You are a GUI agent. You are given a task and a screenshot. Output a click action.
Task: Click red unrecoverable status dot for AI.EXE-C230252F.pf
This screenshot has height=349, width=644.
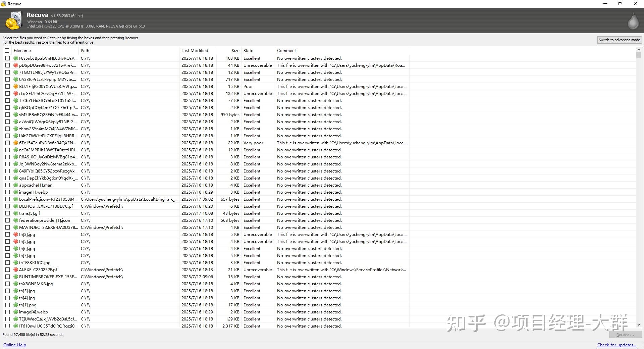(x=16, y=269)
